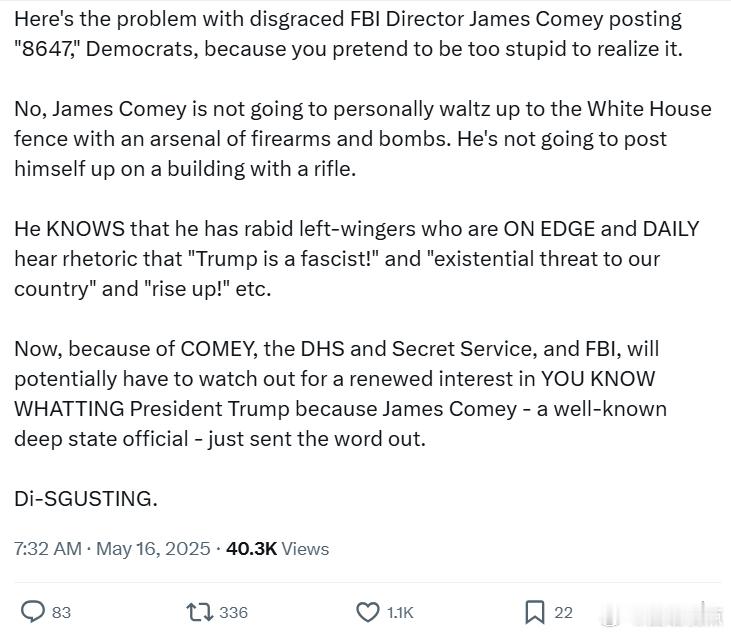The width and height of the screenshot is (731, 635).
Task: Like the post with the heart icon
Action: click(368, 612)
